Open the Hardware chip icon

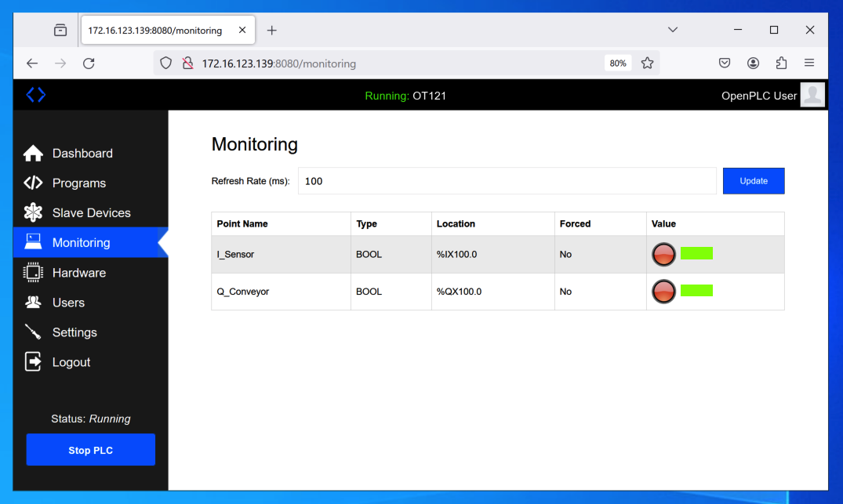tap(33, 273)
